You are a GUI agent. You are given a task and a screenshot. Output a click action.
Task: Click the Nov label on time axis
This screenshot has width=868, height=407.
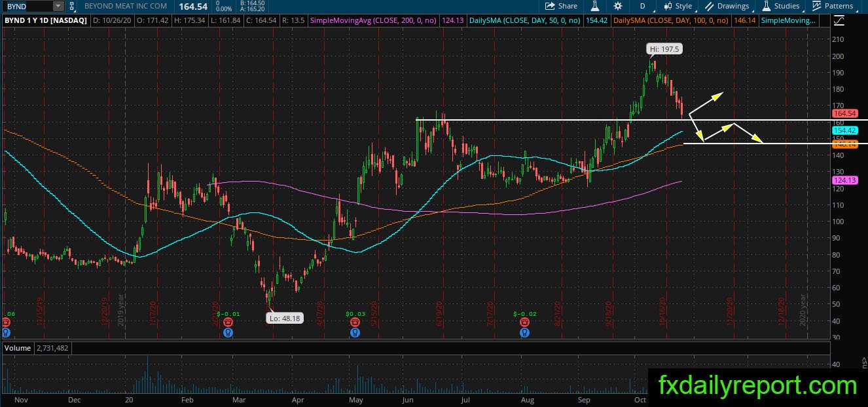21,399
